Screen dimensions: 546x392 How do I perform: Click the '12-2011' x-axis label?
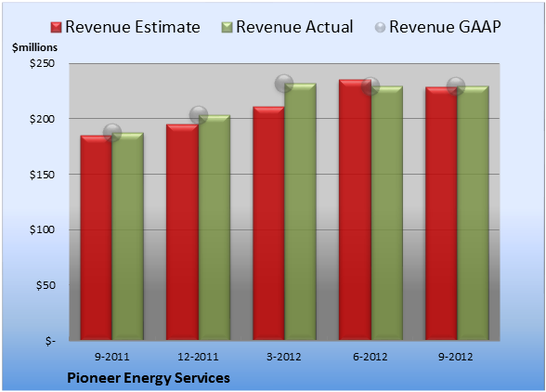click(198, 357)
